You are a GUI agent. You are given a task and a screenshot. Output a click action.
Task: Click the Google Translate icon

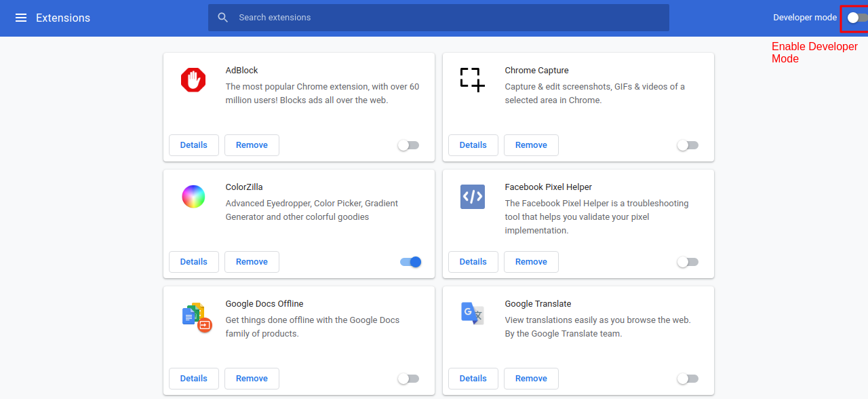click(473, 313)
